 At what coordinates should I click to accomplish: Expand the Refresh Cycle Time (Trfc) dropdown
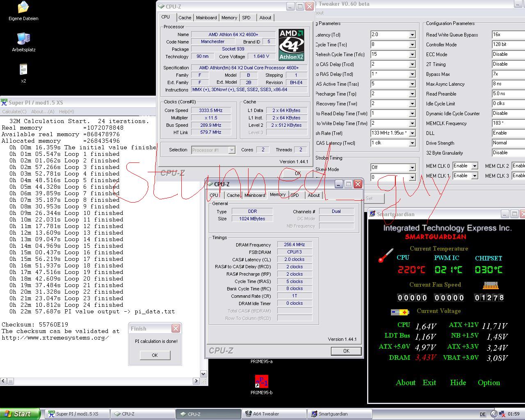[412, 55]
